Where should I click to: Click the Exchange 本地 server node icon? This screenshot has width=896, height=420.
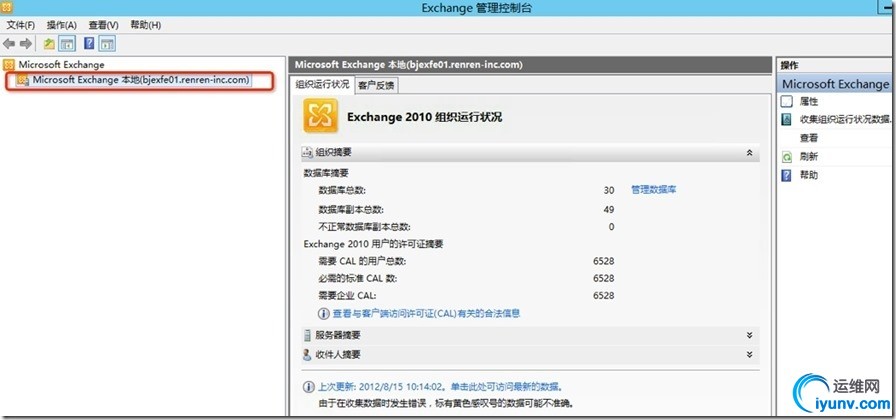(x=23, y=81)
